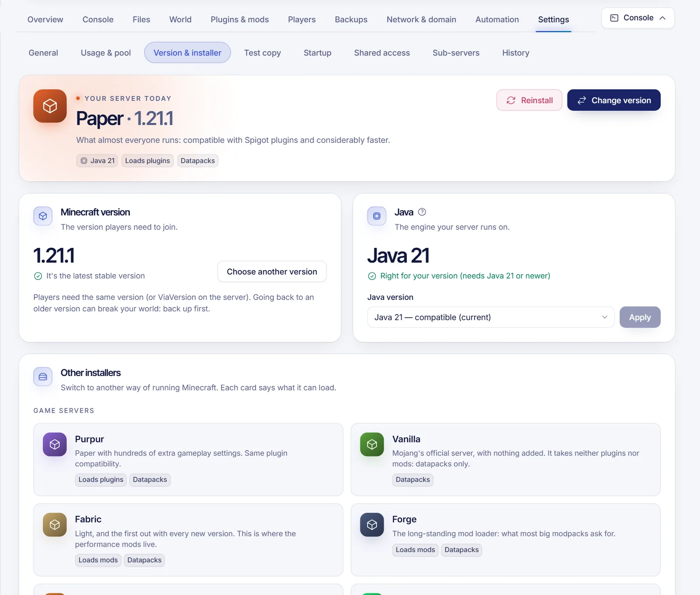700x595 pixels.
Task: Click the Paper server cube icon
Action: coord(50,106)
